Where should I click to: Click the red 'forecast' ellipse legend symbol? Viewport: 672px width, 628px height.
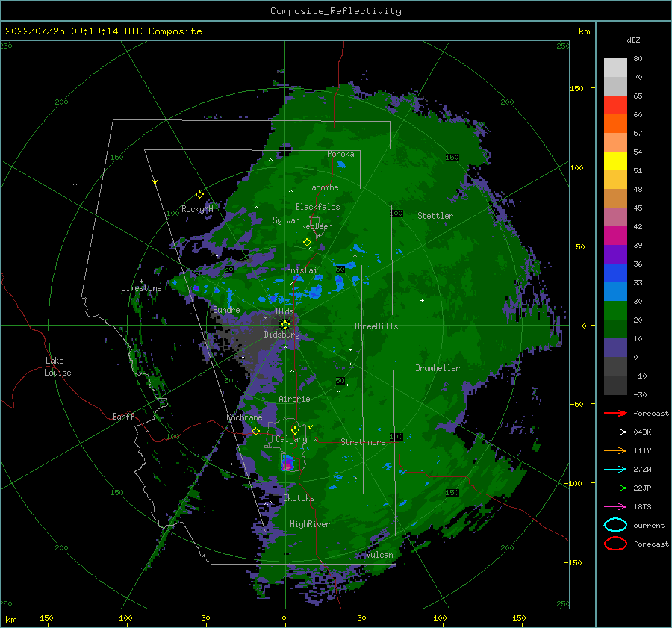point(615,544)
